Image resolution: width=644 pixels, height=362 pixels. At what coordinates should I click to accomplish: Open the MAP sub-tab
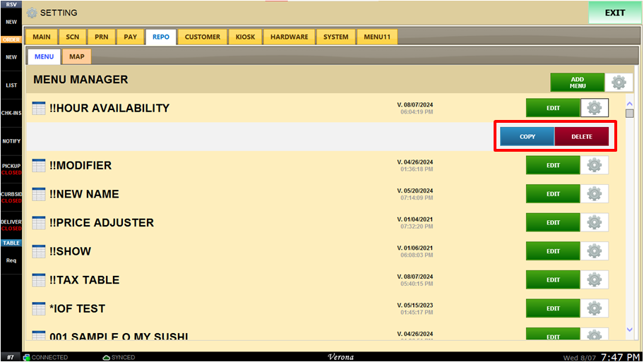76,56
